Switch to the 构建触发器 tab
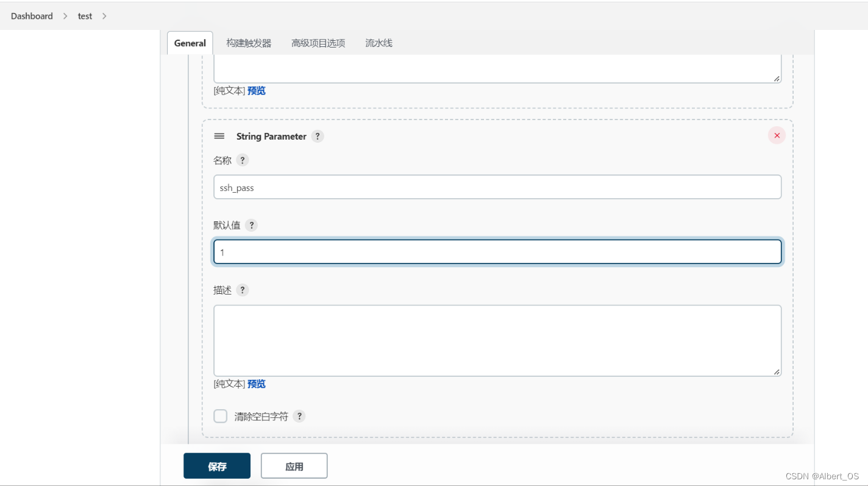Image resolution: width=868 pixels, height=486 pixels. click(x=249, y=43)
